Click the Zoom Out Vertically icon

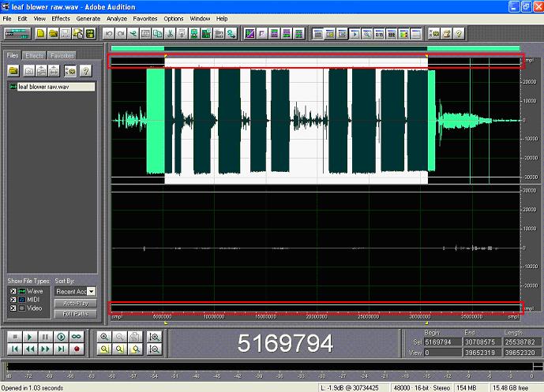(x=155, y=349)
